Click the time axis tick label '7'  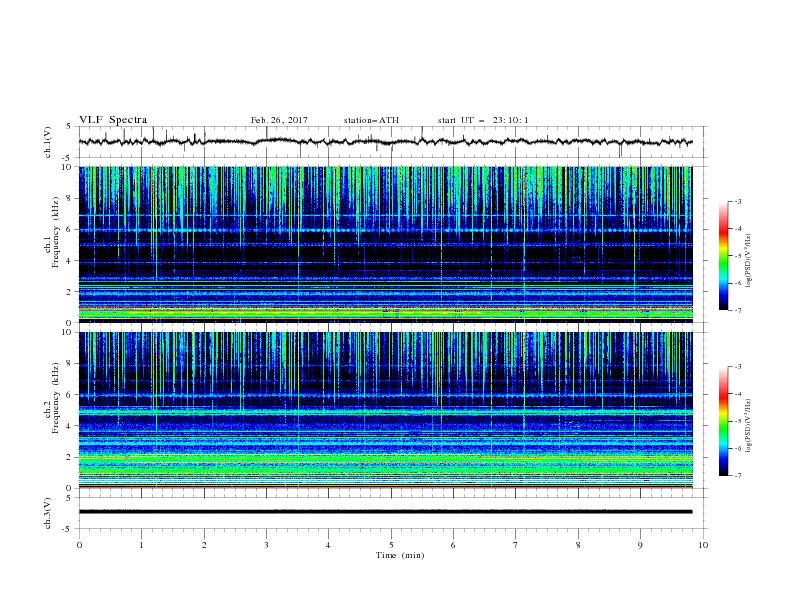tap(516, 545)
